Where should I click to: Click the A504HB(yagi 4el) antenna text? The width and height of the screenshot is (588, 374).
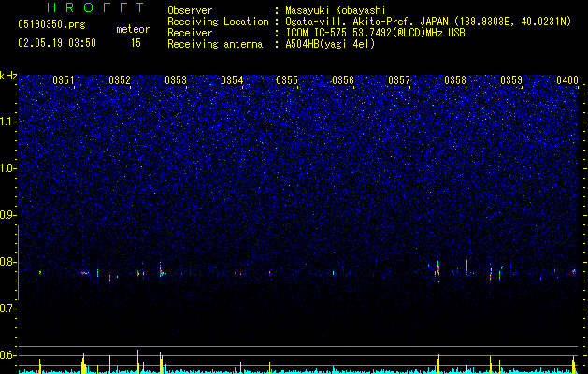(330, 44)
